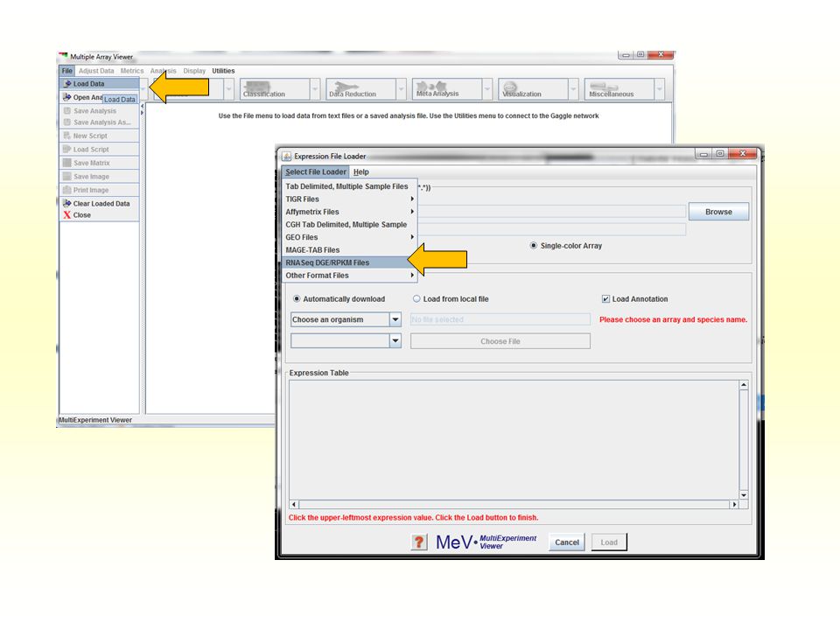The height and width of the screenshot is (630, 840).
Task: Open the File menu
Action: tap(67, 71)
